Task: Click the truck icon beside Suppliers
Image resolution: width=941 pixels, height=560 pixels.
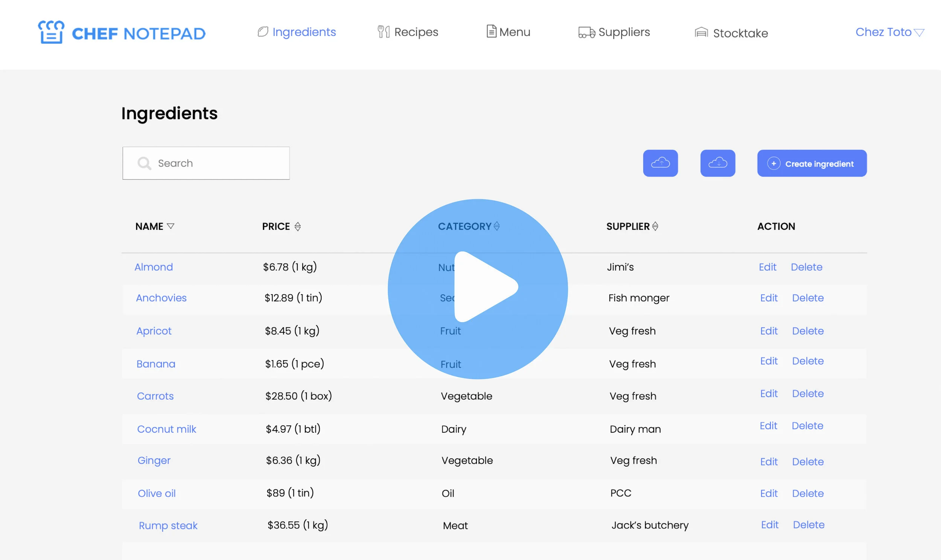Action: (586, 32)
